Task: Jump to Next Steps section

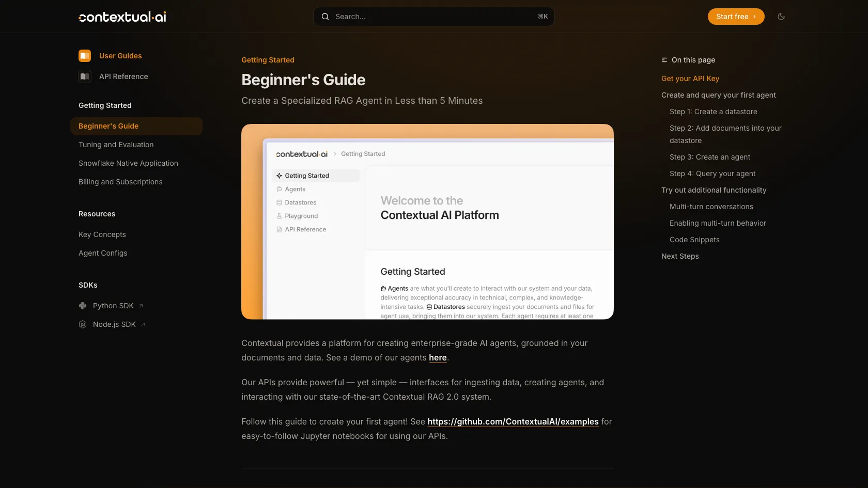Action: [x=680, y=256]
